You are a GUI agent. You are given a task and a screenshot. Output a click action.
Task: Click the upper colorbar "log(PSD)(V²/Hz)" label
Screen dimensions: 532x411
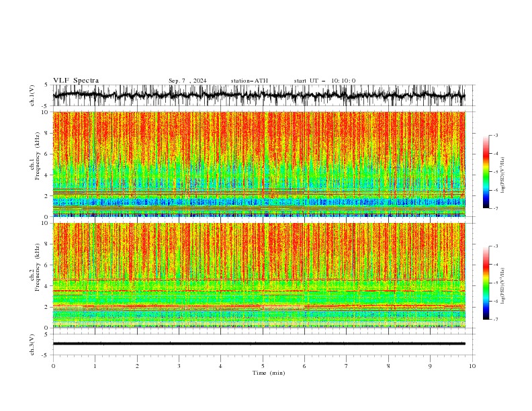click(x=502, y=175)
